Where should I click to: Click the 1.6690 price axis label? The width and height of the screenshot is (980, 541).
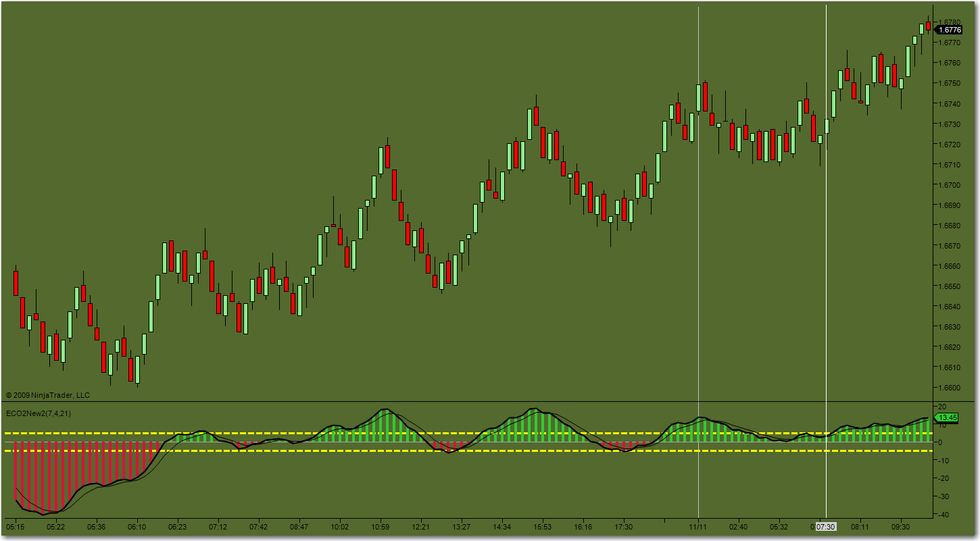coord(950,205)
